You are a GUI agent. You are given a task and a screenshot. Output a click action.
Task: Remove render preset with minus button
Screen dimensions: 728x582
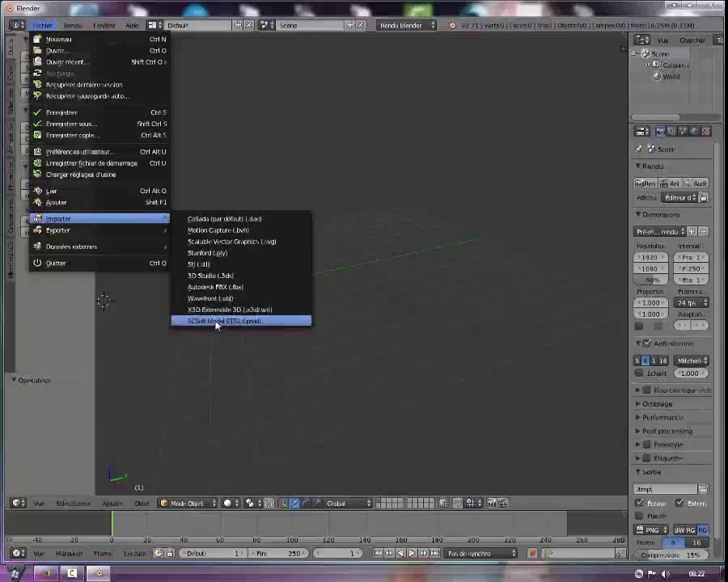[x=704, y=231]
